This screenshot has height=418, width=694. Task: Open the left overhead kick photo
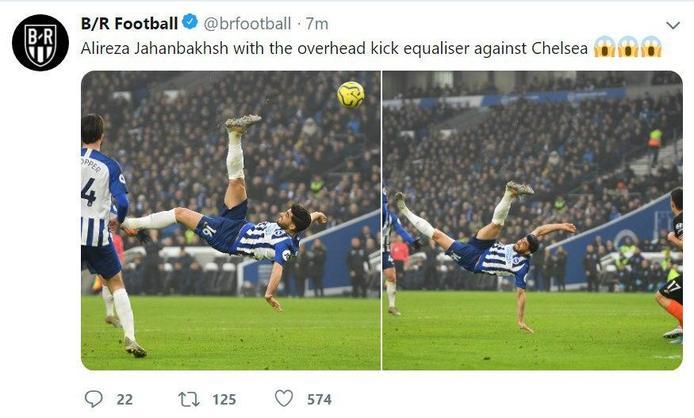(230, 220)
